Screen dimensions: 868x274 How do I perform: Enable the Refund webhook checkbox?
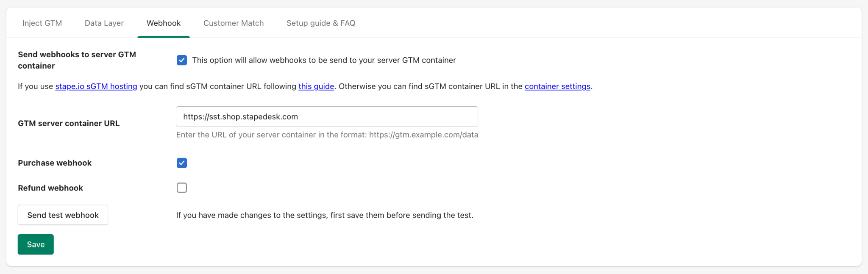click(182, 188)
